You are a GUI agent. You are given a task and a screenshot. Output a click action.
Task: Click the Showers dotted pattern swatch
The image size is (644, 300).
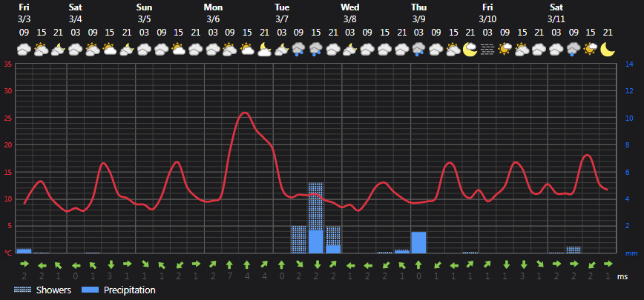[x=22, y=290]
